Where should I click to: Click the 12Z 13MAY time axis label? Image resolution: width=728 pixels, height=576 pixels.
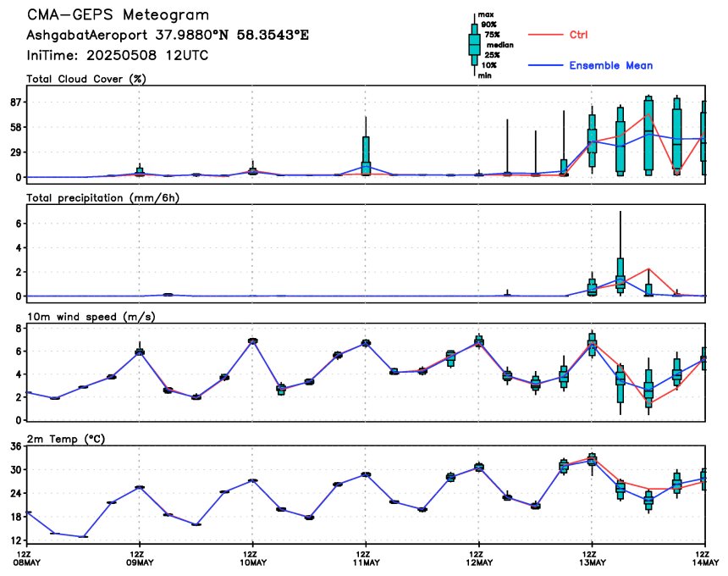click(593, 558)
